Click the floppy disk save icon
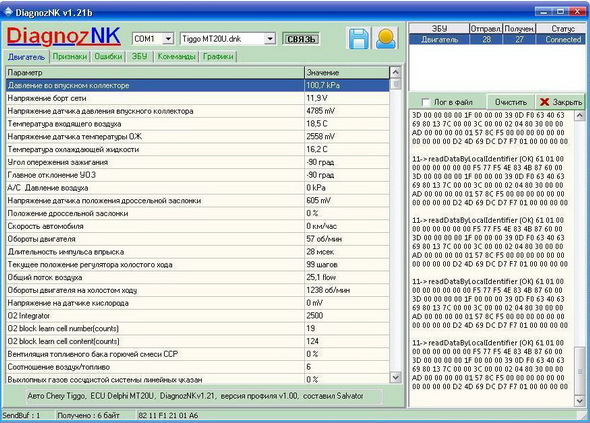 (358, 38)
